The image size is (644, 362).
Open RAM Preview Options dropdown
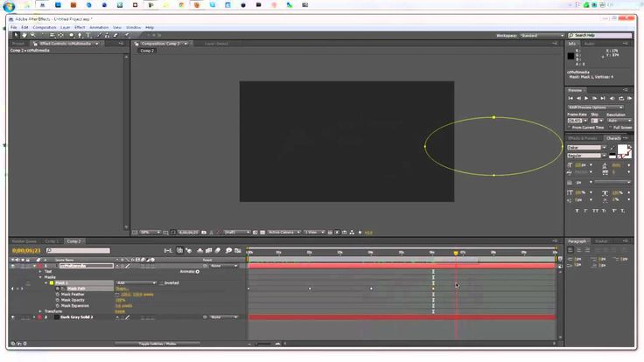tap(595, 108)
